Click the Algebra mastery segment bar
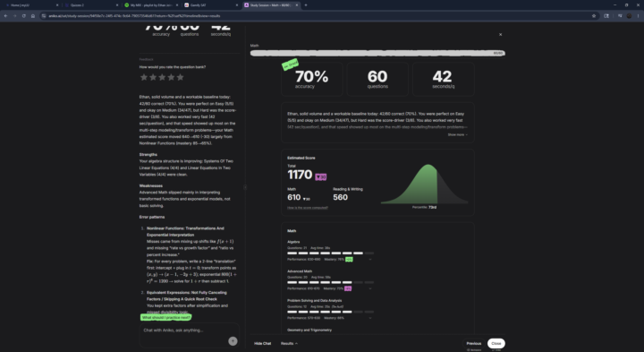This screenshot has height=352, width=644. point(331,253)
